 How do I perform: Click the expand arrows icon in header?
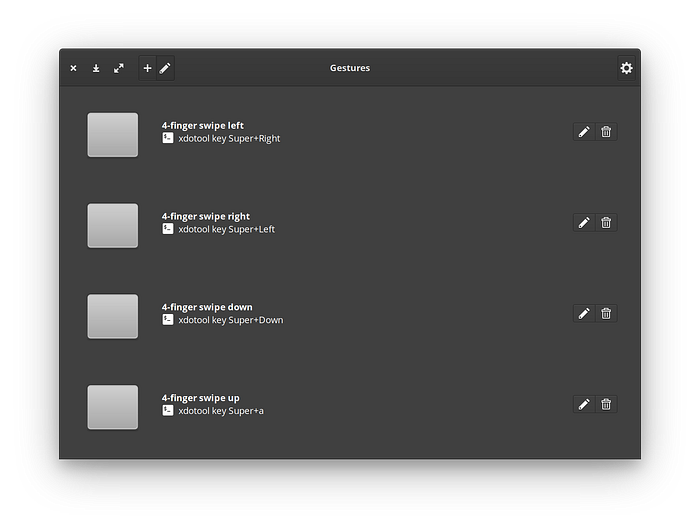coord(119,68)
